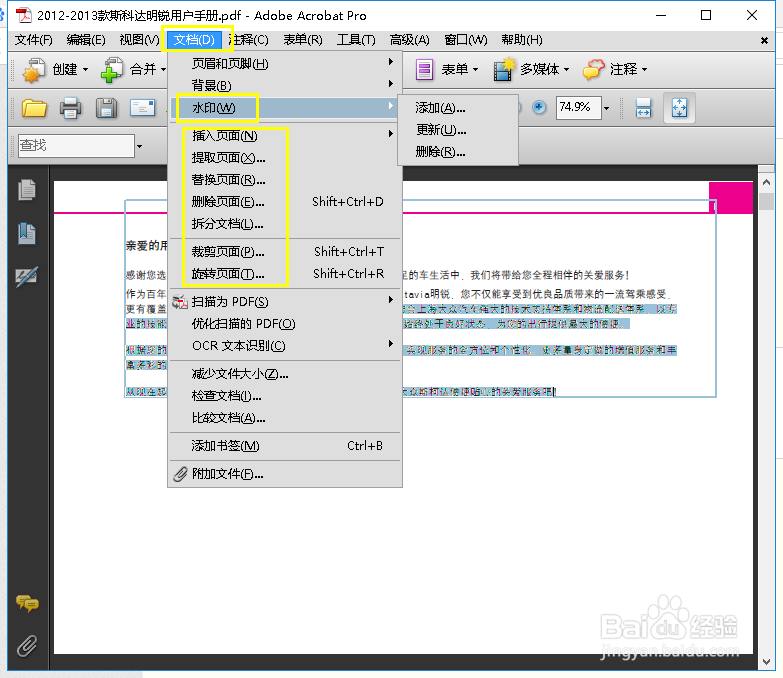The image size is (783, 678).
Task: Open the Pages panel in the sidebar
Action: (27, 190)
